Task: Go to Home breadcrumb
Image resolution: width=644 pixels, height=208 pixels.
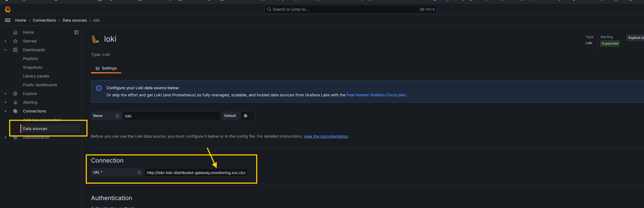Action: pos(21,20)
